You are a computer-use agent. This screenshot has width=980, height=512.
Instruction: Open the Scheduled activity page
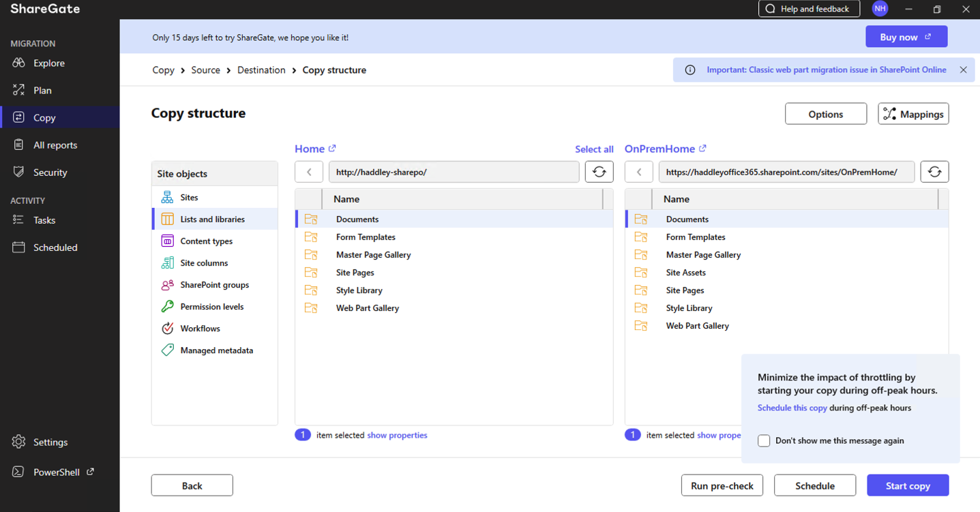[55, 247]
